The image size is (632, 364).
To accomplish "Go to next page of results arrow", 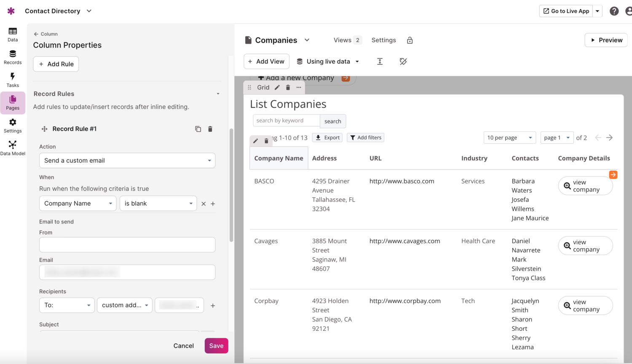I will [609, 138].
